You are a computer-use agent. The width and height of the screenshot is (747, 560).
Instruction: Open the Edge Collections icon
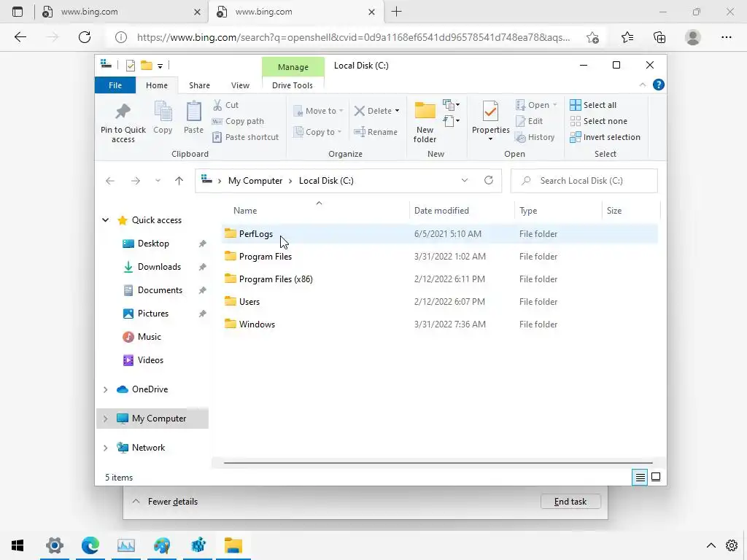click(659, 37)
